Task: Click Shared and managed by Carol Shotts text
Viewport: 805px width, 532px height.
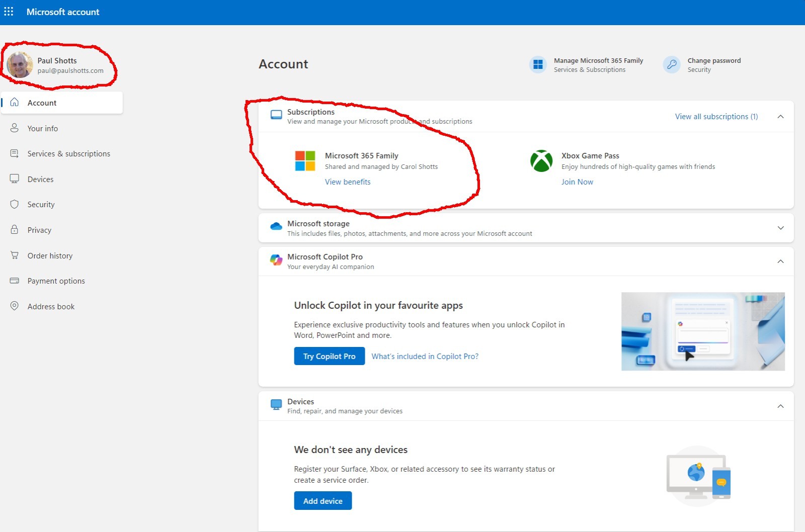Action: (381, 167)
